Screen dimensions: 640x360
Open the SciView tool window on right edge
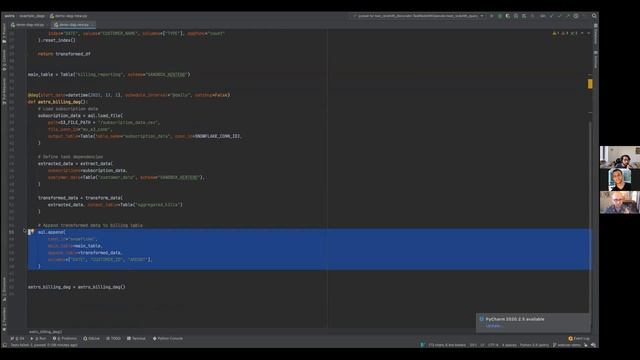click(596, 59)
